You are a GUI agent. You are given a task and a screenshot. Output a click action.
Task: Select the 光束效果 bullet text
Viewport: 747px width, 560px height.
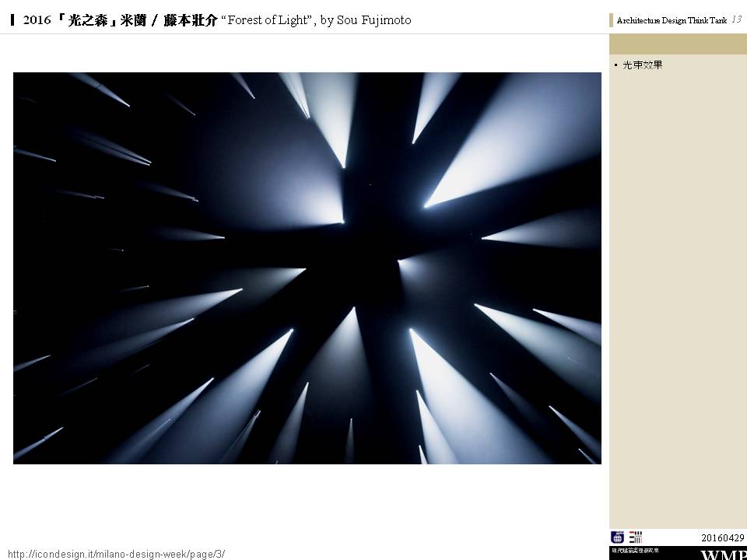point(643,65)
